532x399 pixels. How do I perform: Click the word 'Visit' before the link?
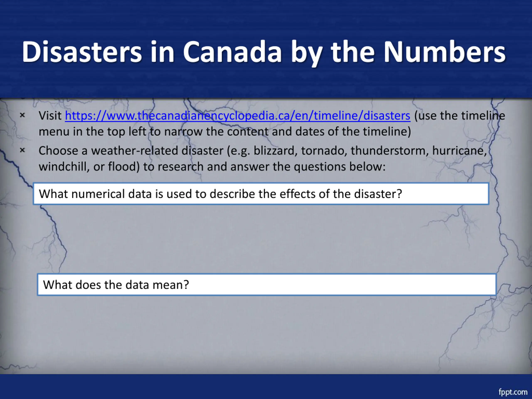click(x=50, y=116)
